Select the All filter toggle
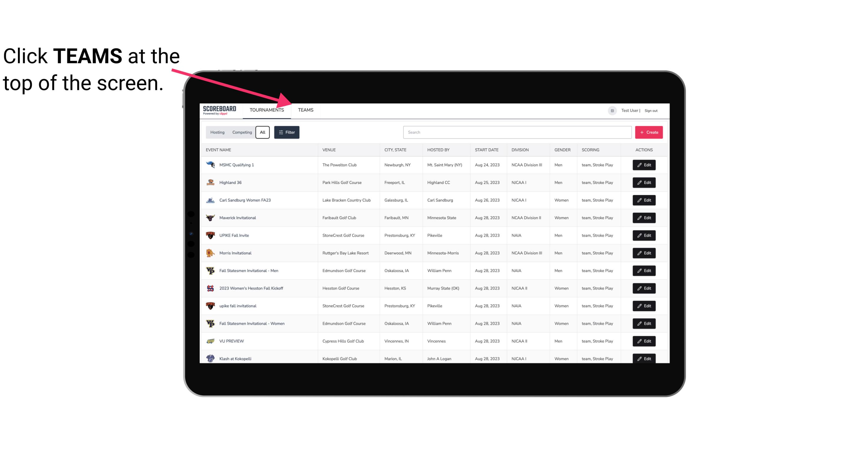Screen dimensions: 868x467 (x=262, y=132)
